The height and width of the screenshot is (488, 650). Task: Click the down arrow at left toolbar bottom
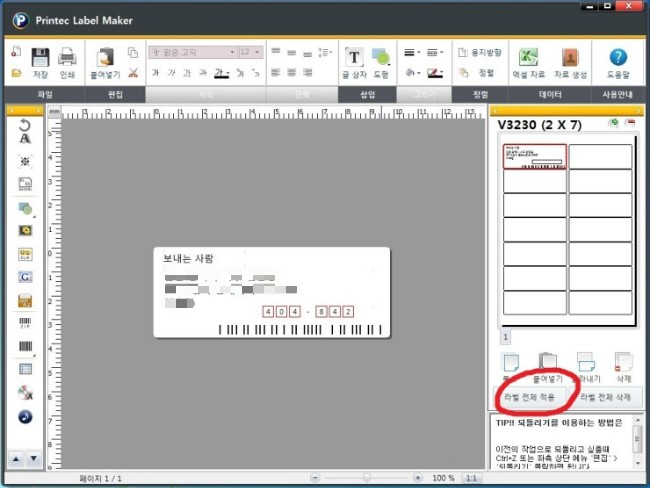34,459
